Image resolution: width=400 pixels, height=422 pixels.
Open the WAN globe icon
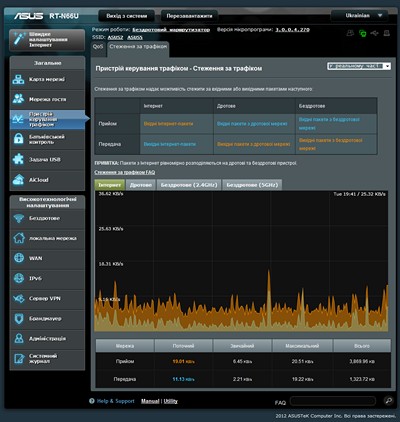pyautogui.click(x=19, y=258)
